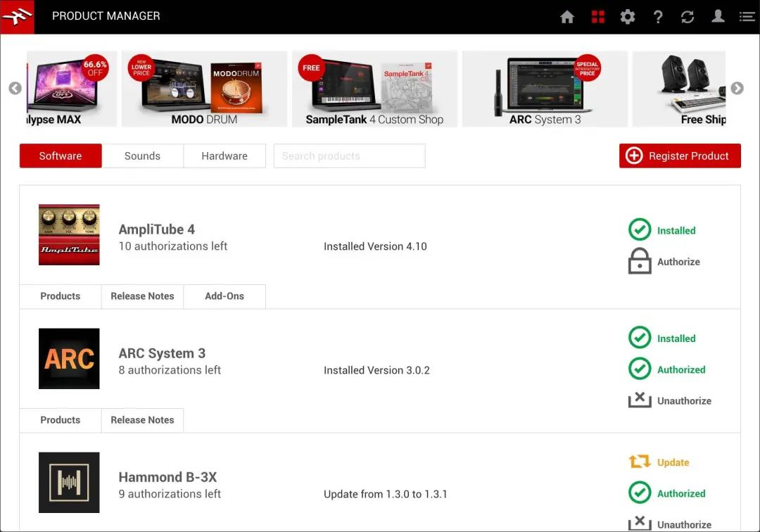Click the Register Product button
Screen dimensions: 760x532
(x=680, y=156)
